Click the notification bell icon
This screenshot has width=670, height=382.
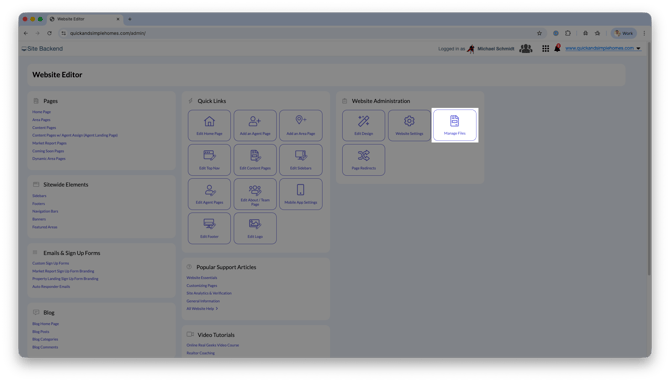point(557,48)
